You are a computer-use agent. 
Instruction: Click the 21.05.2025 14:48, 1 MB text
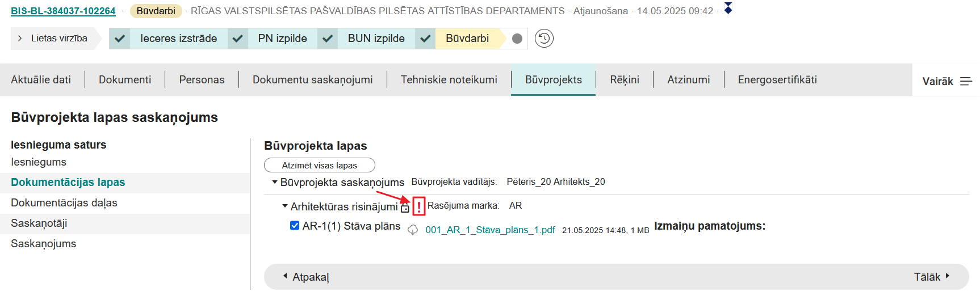pyautogui.click(x=606, y=230)
